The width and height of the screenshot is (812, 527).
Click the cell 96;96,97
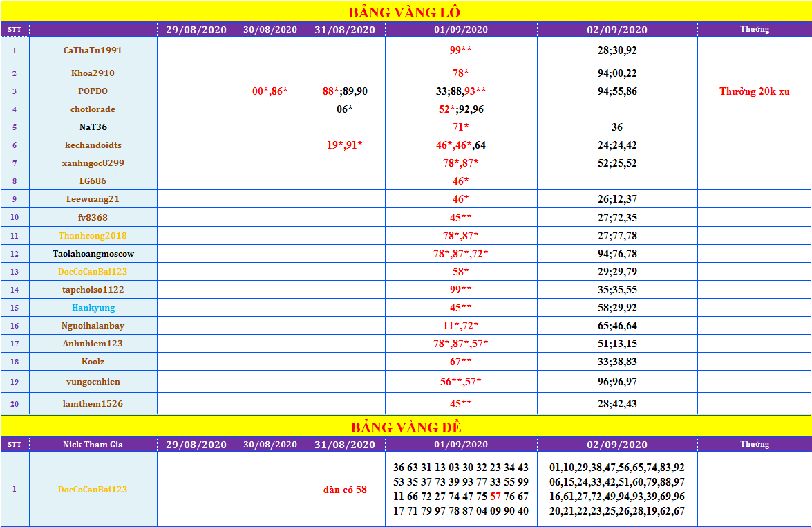(617, 382)
